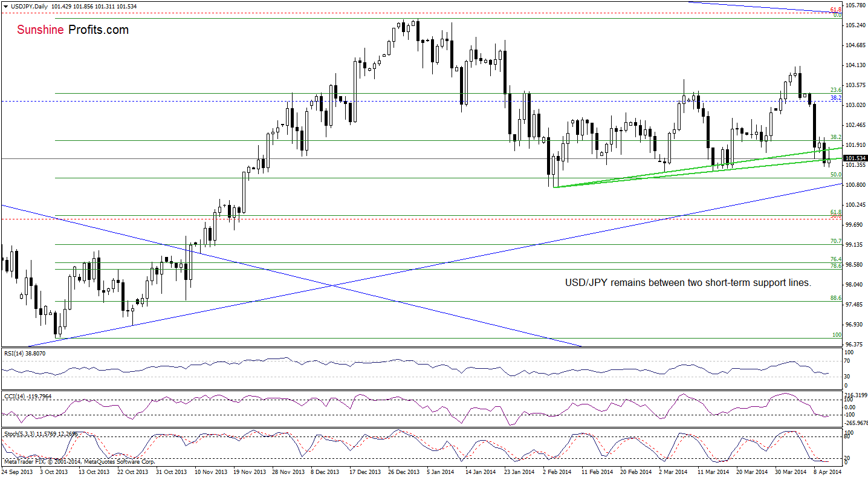The width and height of the screenshot is (868, 477).
Task: Click the 103.575 price axis label
Action: coord(855,85)
